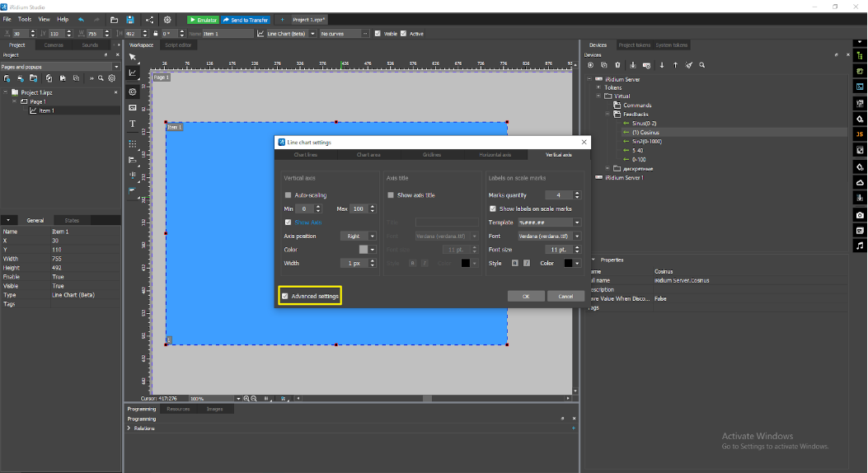Click the search magnifier in Devices toolbar
This screenshot has width=868, height=473.
point(701,65)
